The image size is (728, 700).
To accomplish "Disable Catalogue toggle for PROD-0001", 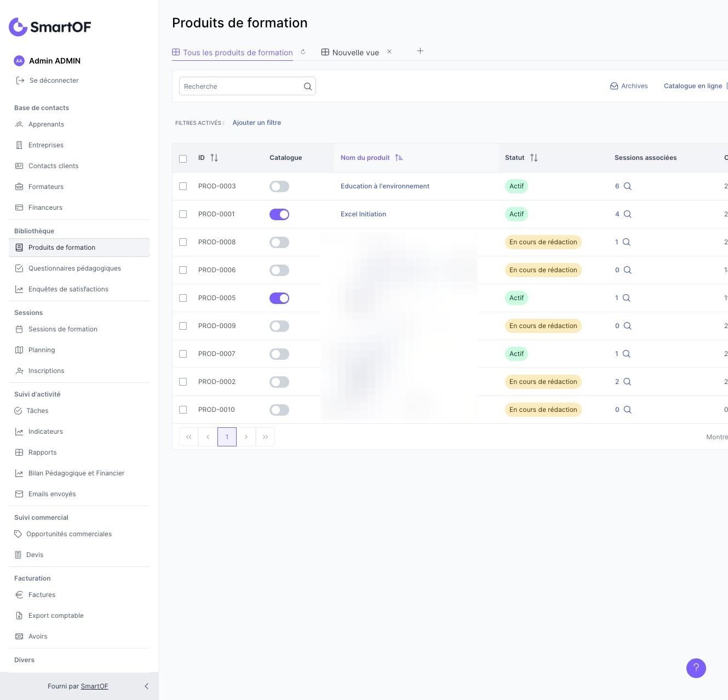I will (279, 215).
